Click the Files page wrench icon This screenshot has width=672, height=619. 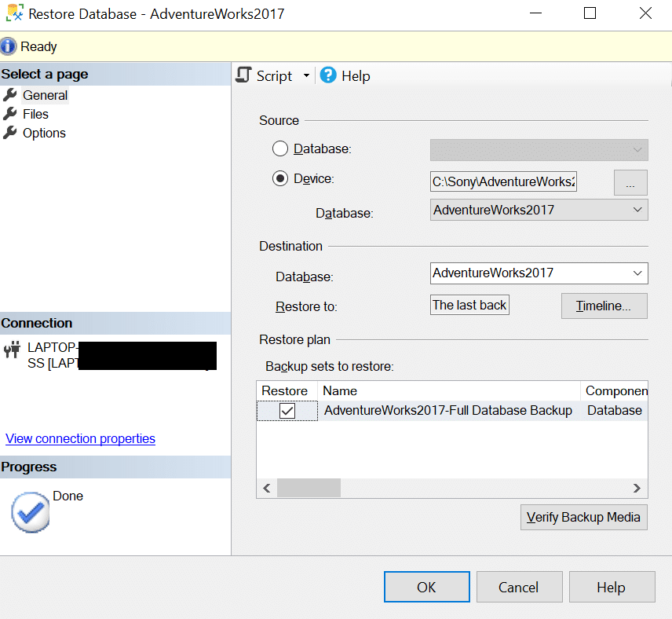click(10, 114)
